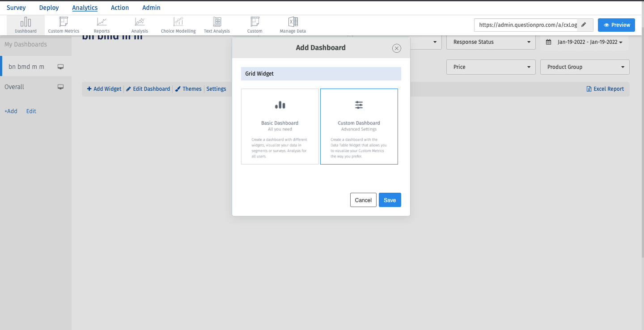Save the new dashboard
Viewport: 644px width, 330px height.
pyautogui.click(x=390, y=200)
